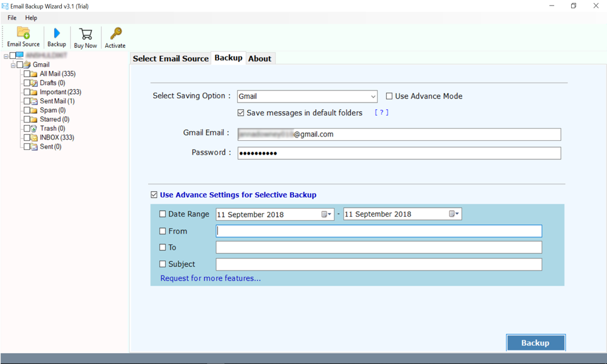Click the Important folder icon
Viewport: 607px width, 364px height.
[x=34, y=92]
